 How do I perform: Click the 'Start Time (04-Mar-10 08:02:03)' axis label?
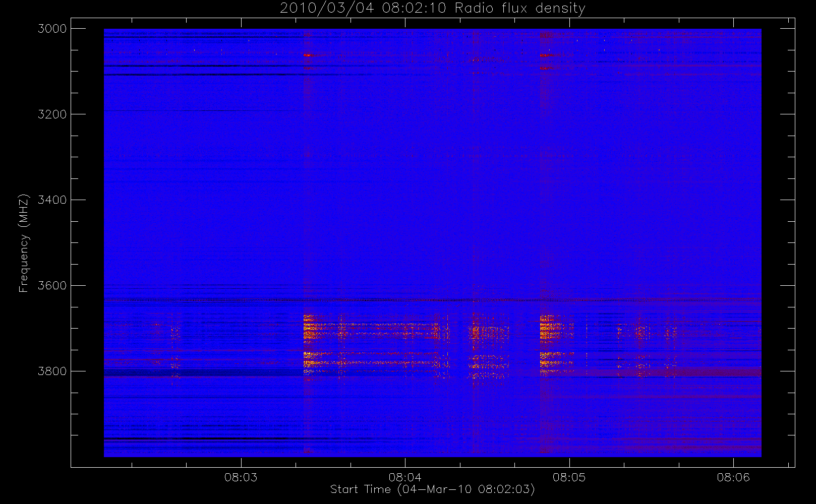(x=432, y=489)
